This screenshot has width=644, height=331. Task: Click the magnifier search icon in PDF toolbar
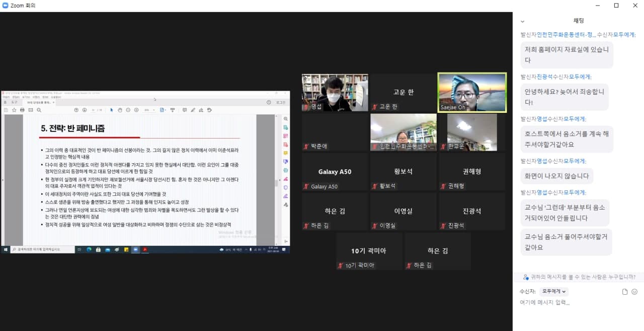click(39, 110)
